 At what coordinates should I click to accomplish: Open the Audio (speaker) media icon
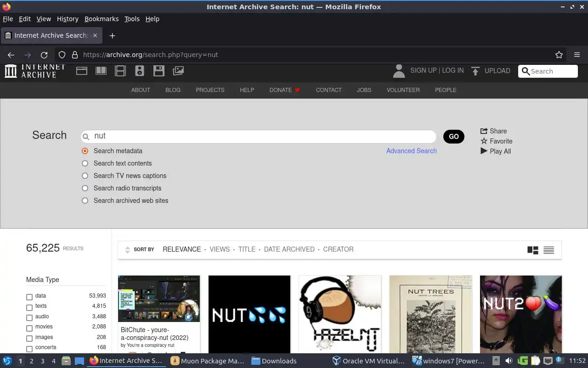click(x=140, y=71)
